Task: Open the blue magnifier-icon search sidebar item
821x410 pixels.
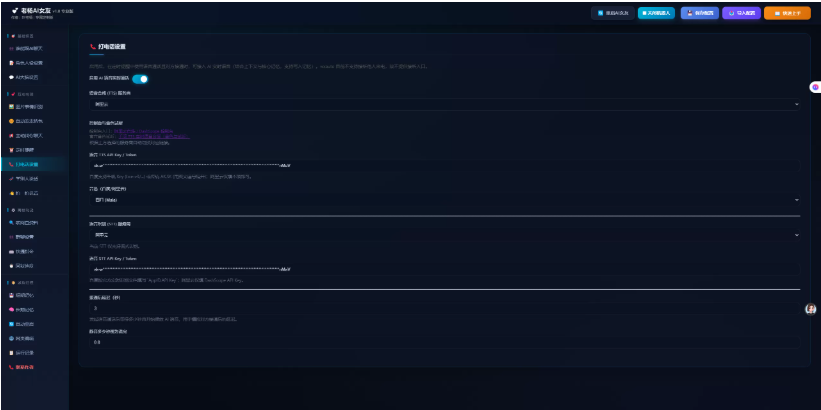Action: click(26, 223)
